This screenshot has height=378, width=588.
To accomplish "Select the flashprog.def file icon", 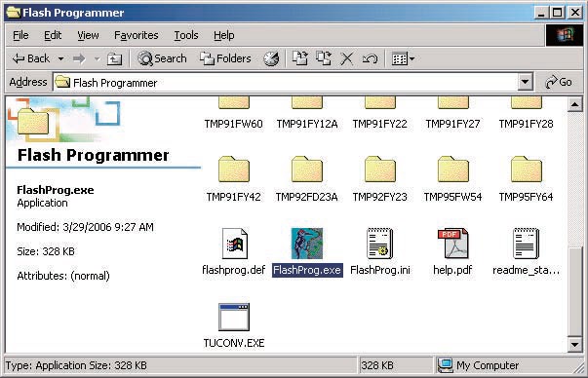I will 235,244.
